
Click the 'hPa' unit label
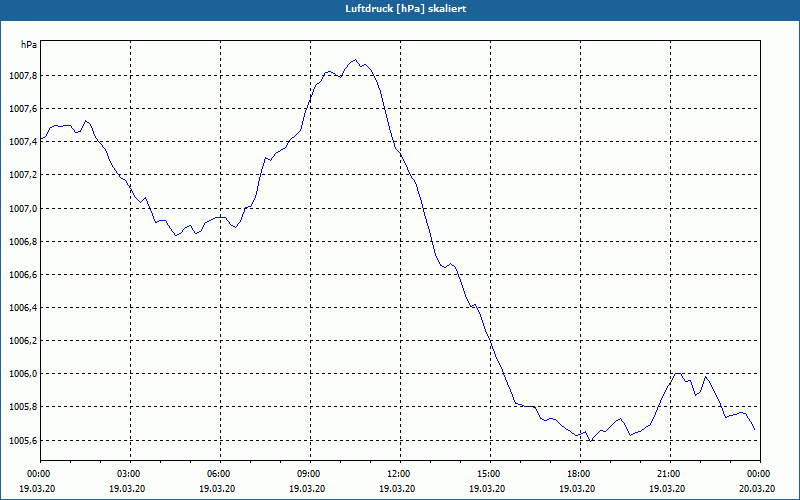point(29,45)
